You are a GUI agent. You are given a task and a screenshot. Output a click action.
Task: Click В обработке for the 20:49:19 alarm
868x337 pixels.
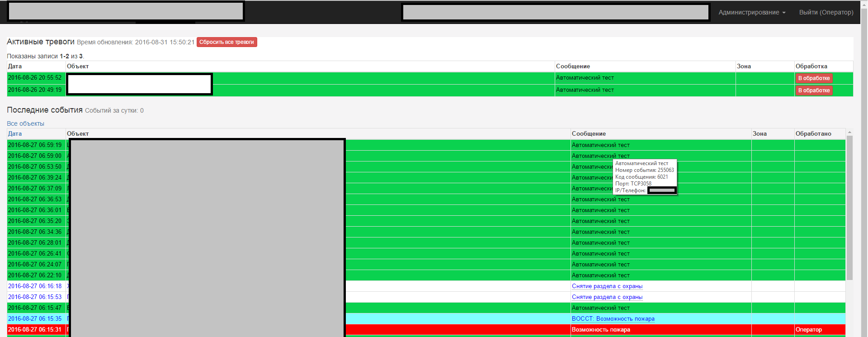click(x=814, y=90)
